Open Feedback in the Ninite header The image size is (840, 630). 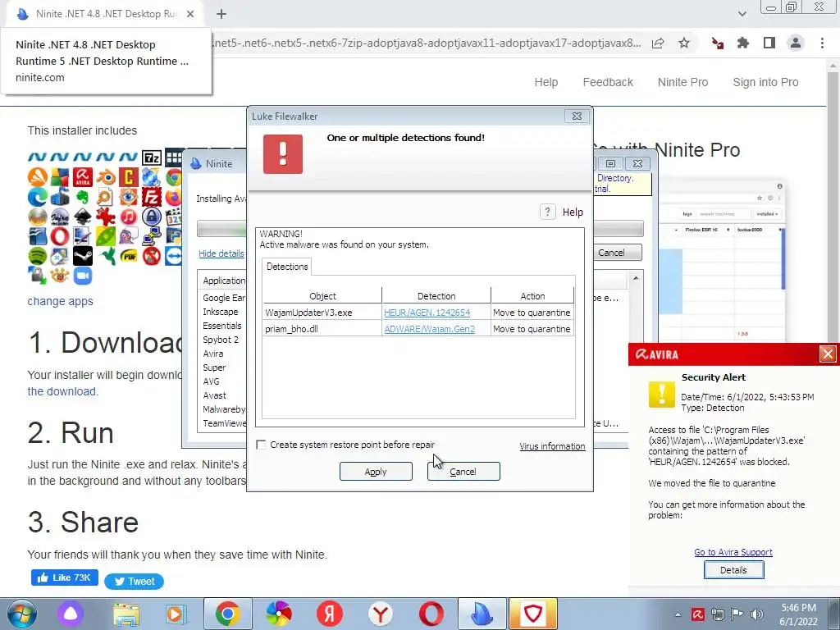click(608, 82)
